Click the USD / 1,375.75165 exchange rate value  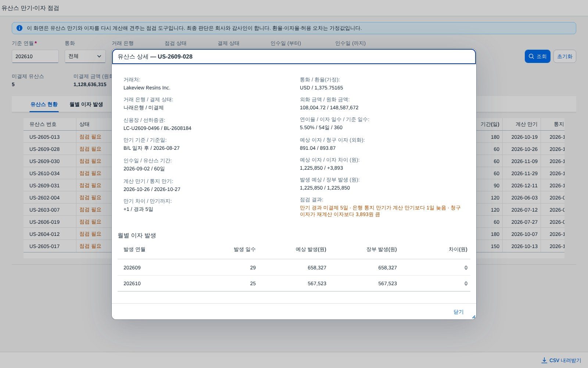(322, 88)
